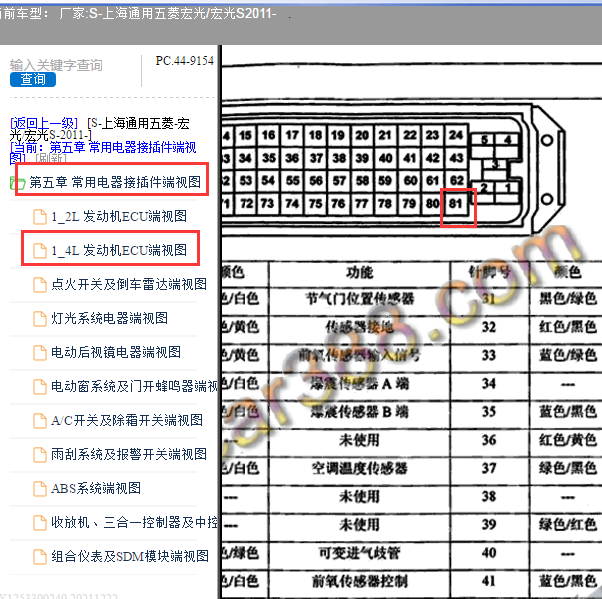Click the 刷新 refresh link
Image resolution: width=602 pixels, height=599 pixels.
pyautogui.click(x=51, y=158)
